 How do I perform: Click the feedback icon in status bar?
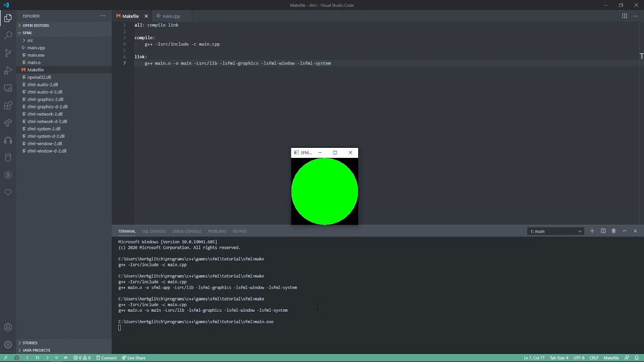pyautogui.click(x=627, y=358)
